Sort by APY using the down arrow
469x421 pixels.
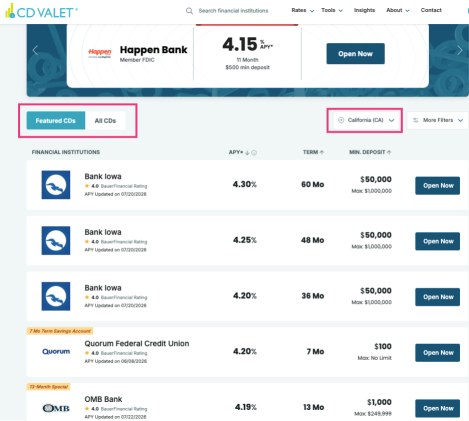tap(247, 153)
